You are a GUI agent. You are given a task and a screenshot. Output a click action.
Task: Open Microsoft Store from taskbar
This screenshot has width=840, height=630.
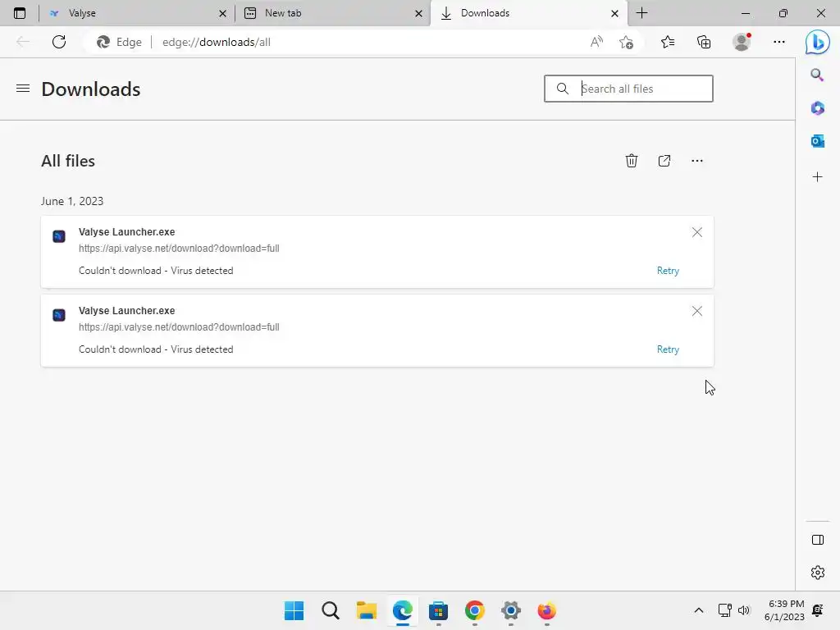pos(438,610)
